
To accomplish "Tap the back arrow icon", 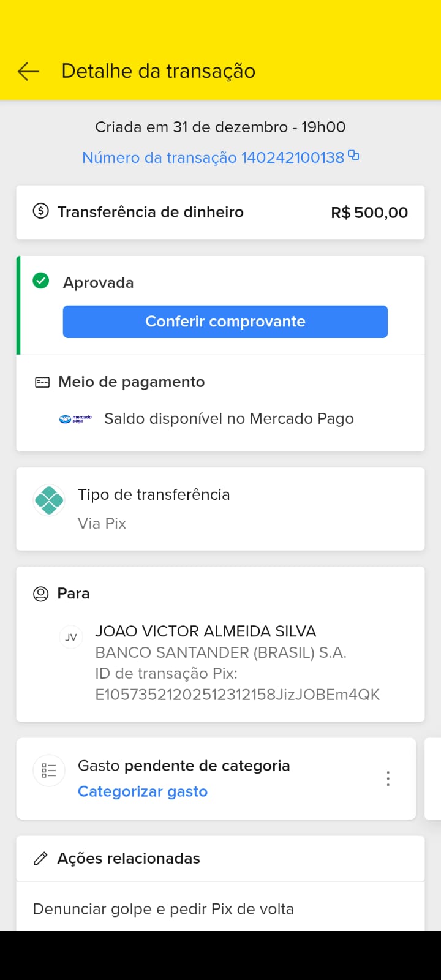I will pyautogui.click(x=28, y=71).
